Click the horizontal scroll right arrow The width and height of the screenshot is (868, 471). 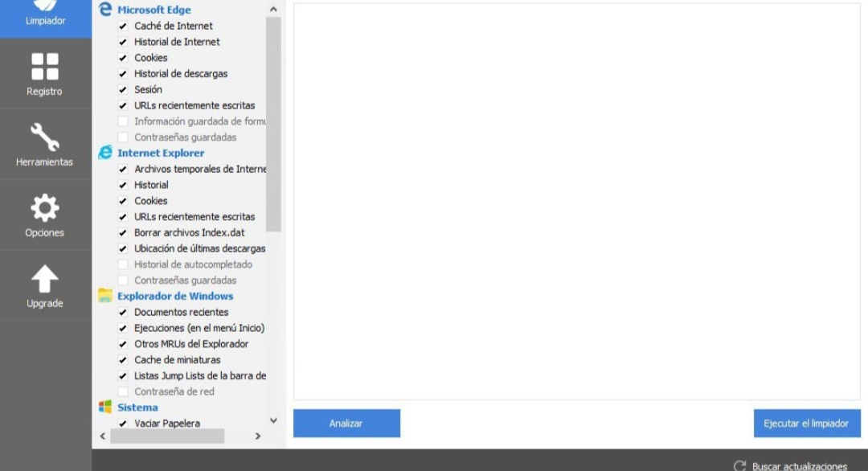click(x=257, y=436)
